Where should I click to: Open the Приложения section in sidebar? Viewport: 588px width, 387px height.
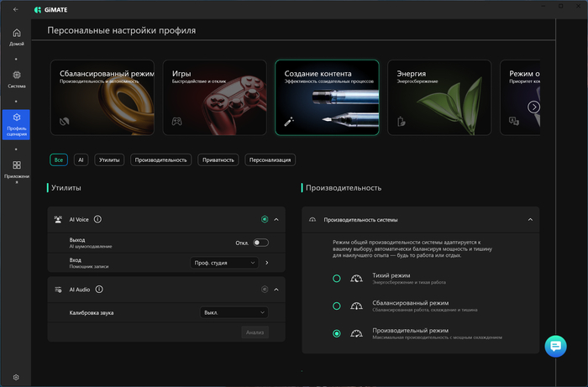pos(16,170)
